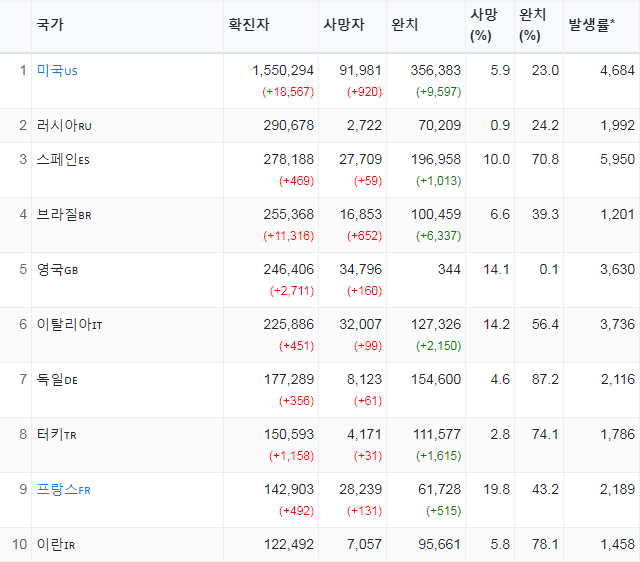The width and height of the screenshot is (640, 562).
Task: Select the 독일 DE country cell
Action: tap(57, 380)
